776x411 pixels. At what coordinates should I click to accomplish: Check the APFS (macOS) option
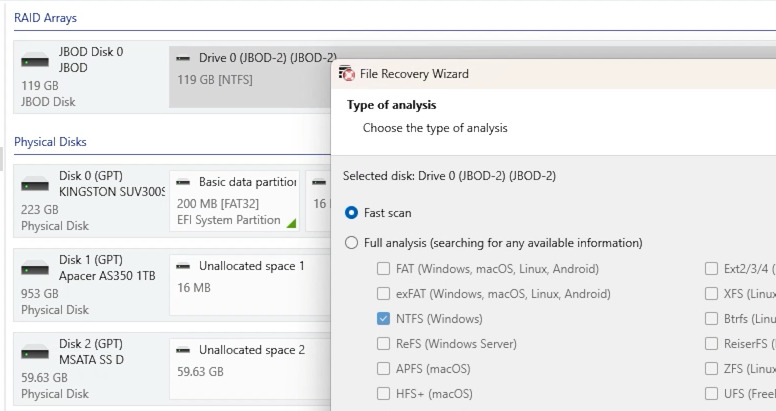[384, 368]
